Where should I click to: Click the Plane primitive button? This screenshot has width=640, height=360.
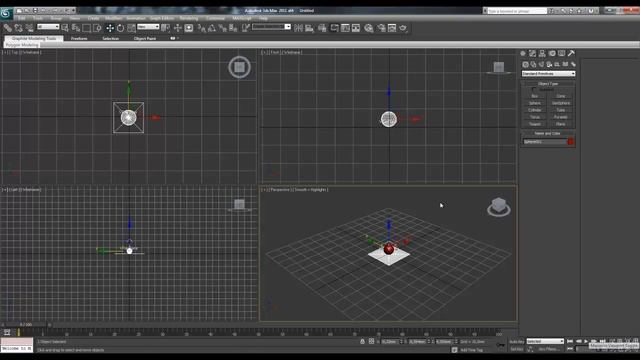point(561,124)
